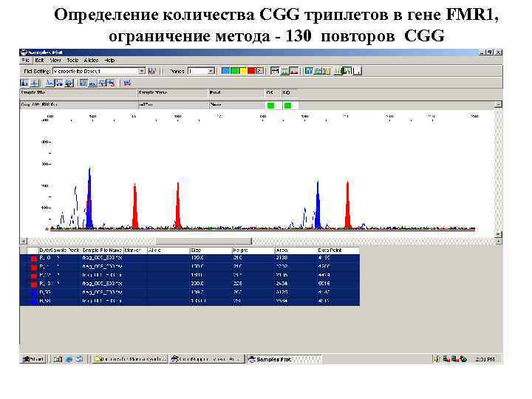
Task: Open the folder window taskbar button
Action: [x=130, y=359]
